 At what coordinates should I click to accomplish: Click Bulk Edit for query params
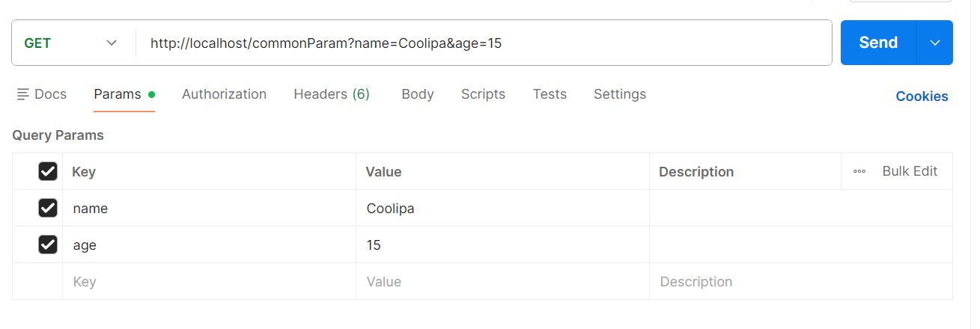click(910, 171)
